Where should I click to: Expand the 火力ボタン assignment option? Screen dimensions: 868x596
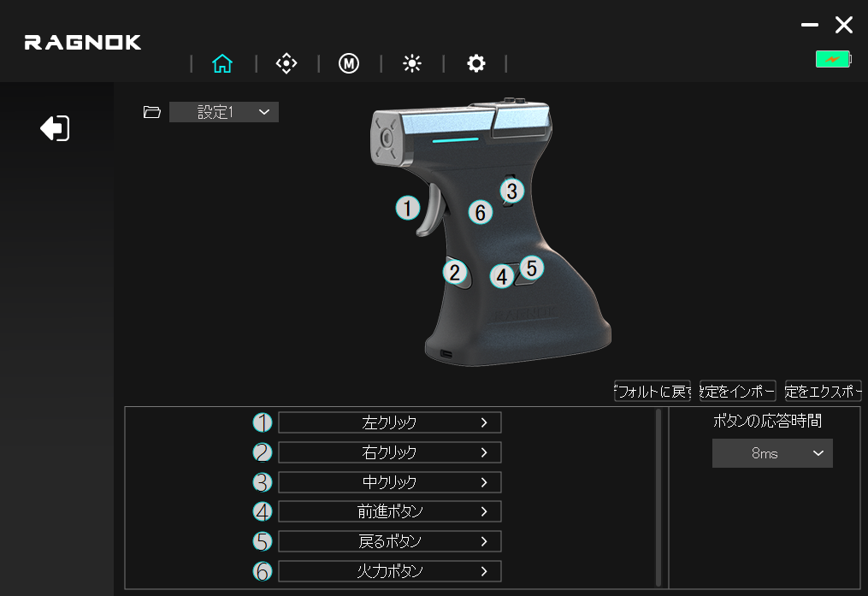(390, 571)
